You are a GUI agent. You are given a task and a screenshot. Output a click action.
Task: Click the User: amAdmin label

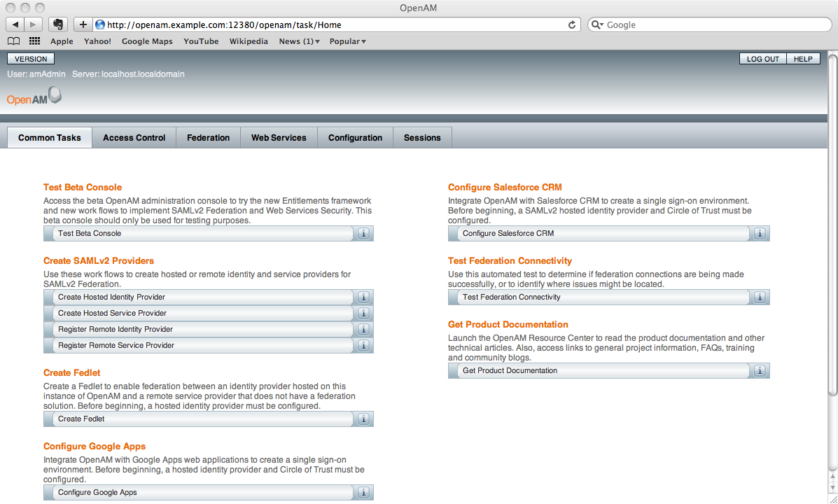click(36, 74)
